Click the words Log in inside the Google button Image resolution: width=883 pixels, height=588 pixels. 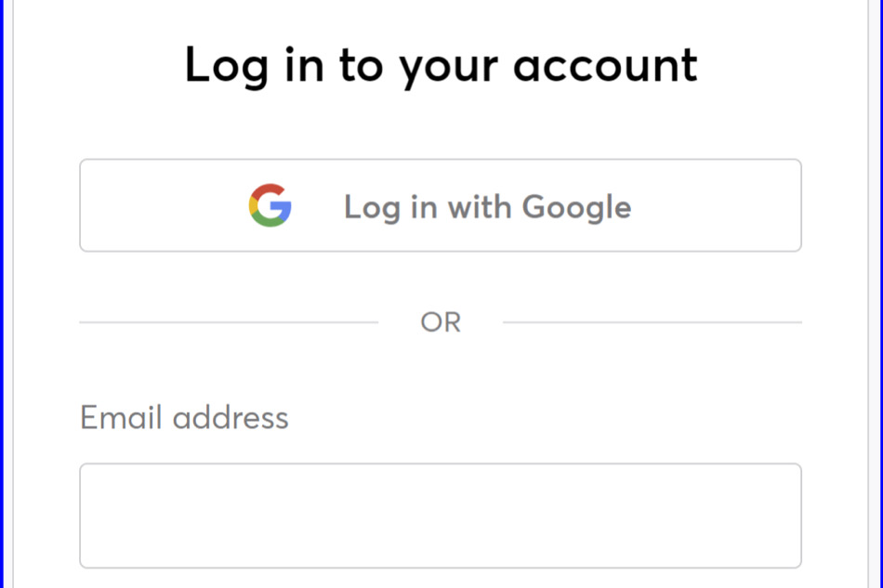tap(390, 208)
